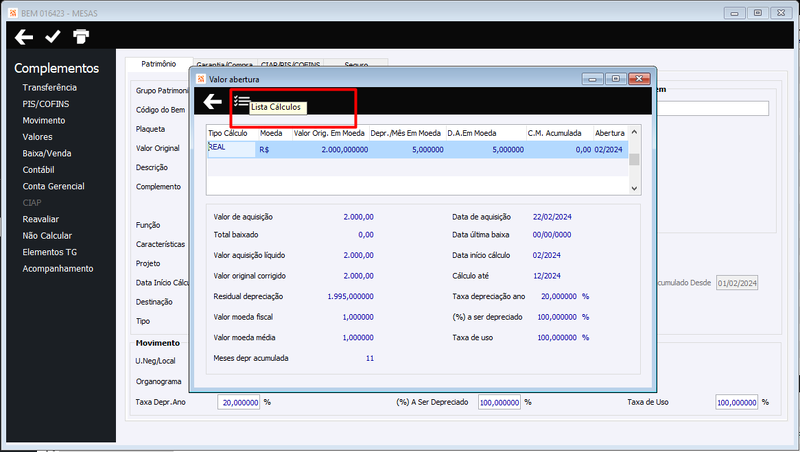Open PIS/COFINS sidebar item
The height and width of the screenshot is (452, 800).
pyautogui.click(x=45, y=104)
